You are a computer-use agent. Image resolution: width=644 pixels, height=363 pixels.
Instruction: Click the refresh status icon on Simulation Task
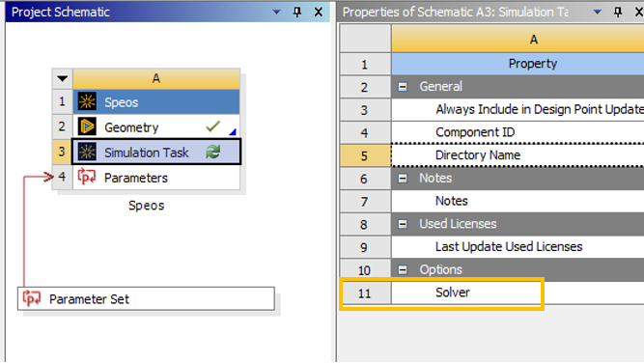click(213, 152)
